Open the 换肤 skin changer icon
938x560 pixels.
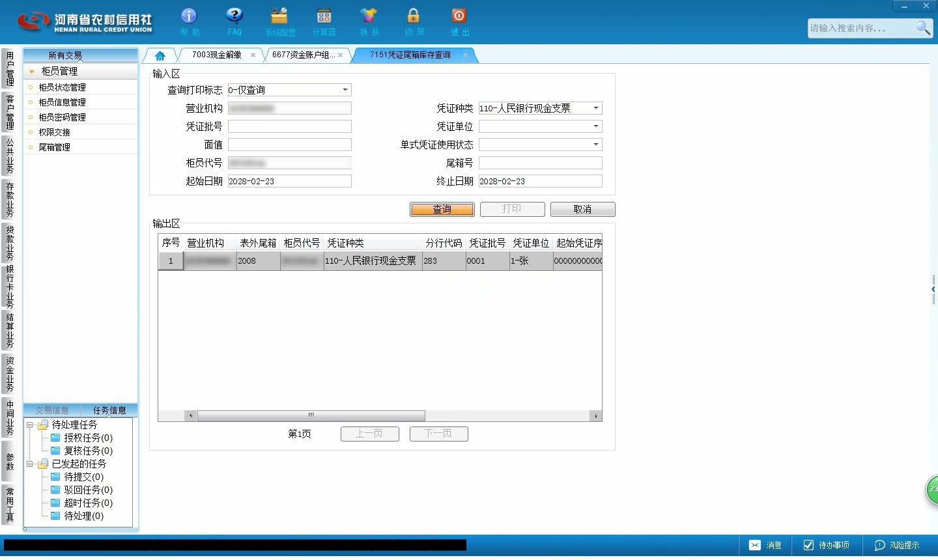tap(369, 21)
